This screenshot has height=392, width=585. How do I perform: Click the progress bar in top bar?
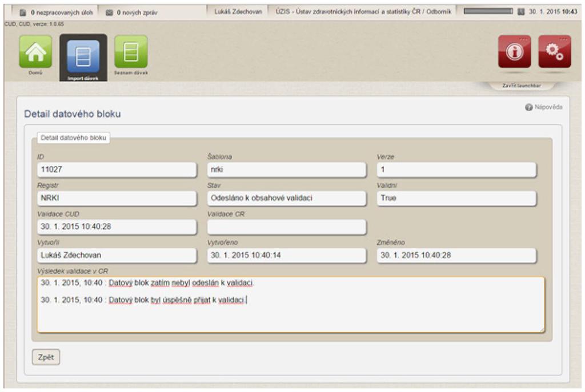pyautogui.click(x=488, y=11)
